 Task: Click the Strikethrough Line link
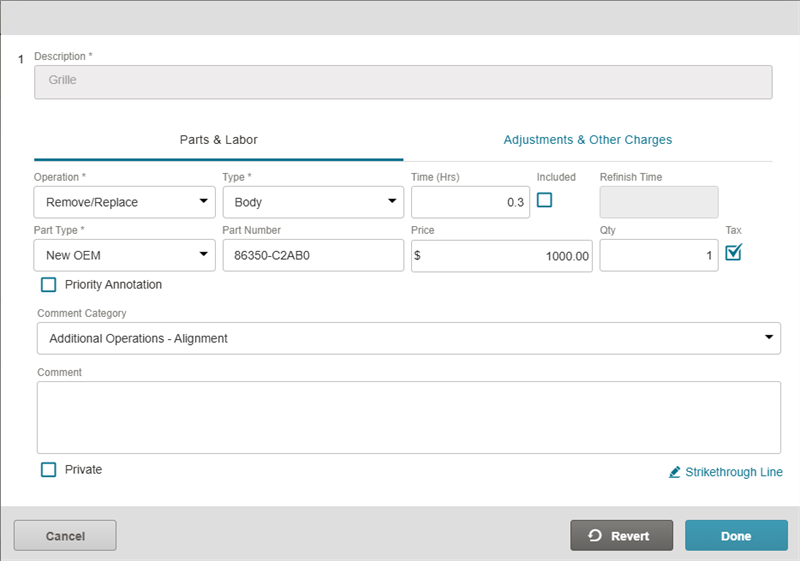[733, 472]
